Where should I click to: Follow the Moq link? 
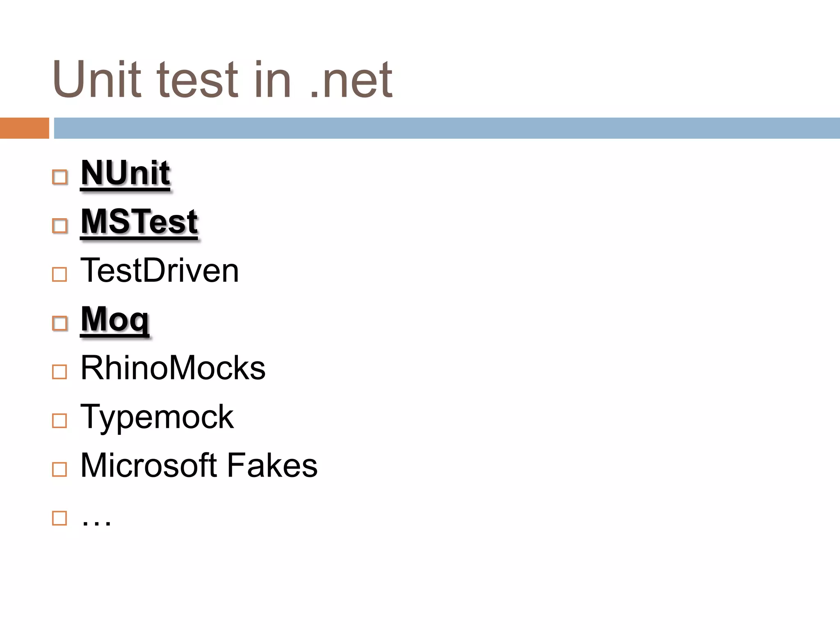coord(115,320)
